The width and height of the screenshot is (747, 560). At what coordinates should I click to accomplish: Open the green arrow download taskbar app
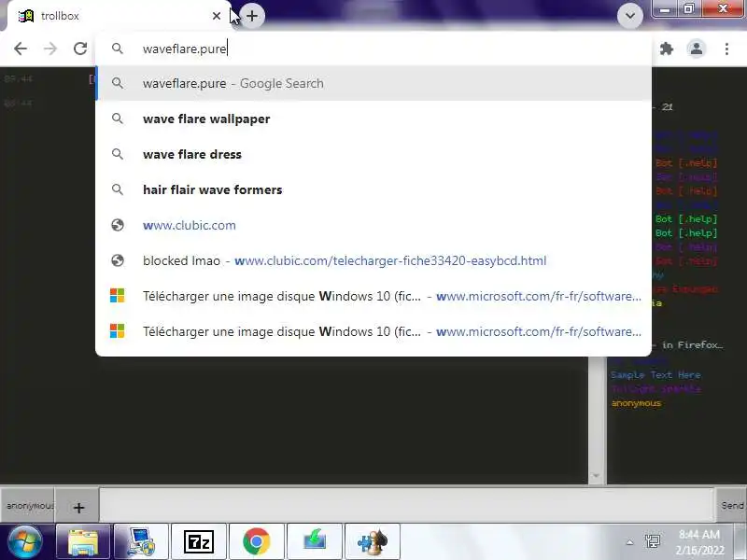[x=315, y=542]
